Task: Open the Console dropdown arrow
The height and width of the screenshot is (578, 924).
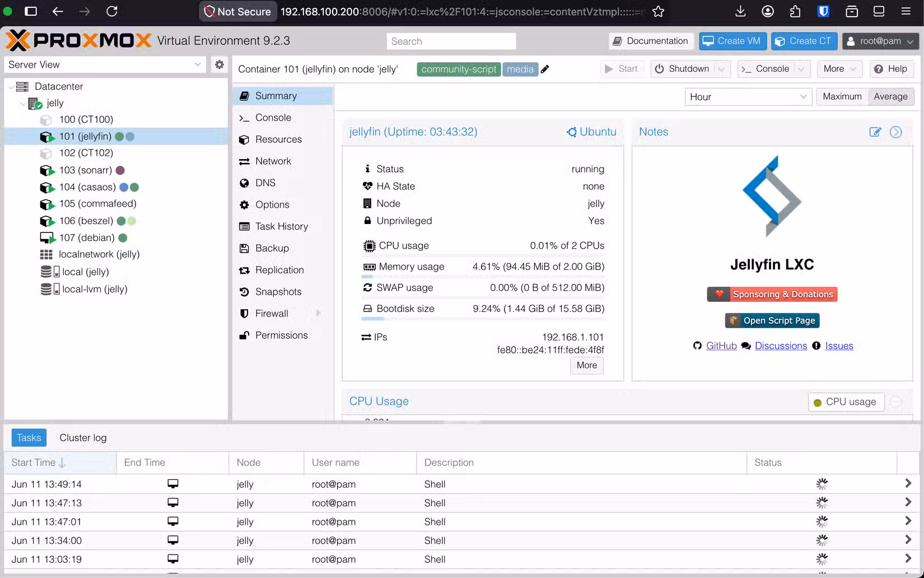Action: pyautogui.click(x=802, y=69)
